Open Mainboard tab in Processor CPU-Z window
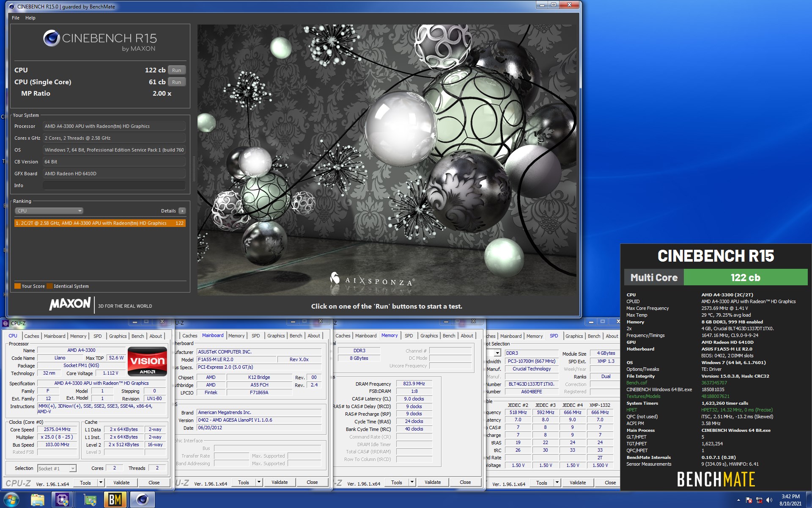This screenshot has width=812, height=508. pyautogui.click(x=55, y=336)
